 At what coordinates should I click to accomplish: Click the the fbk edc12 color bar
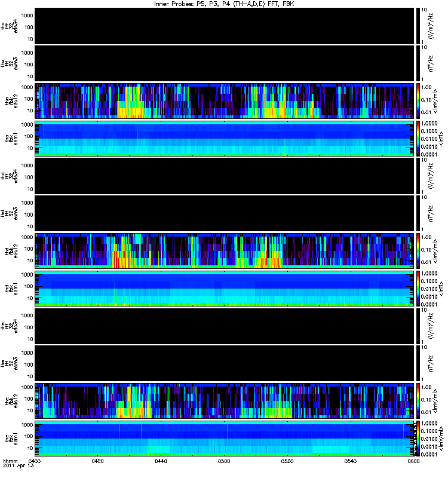(x=418, y=401)
